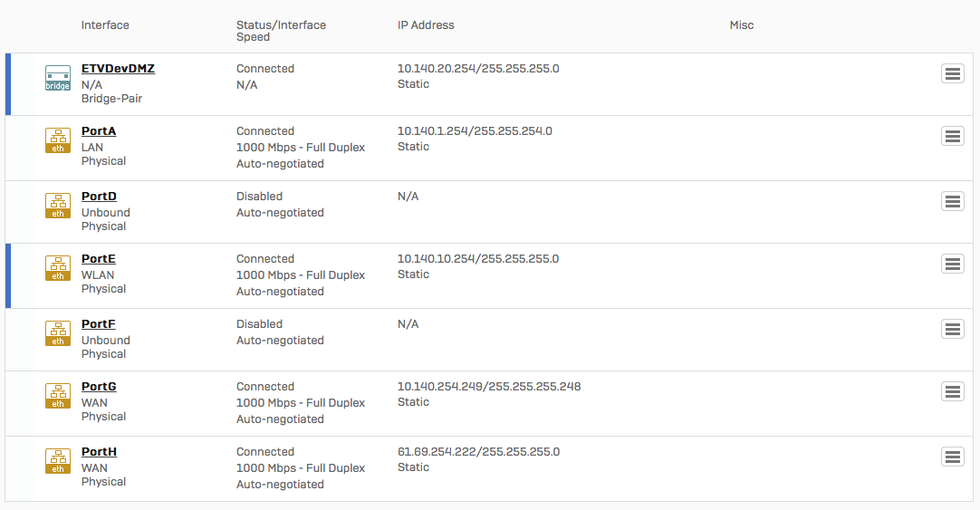Click the PortE ethernet icon
The image size is (980, 510).
[58, 268]
